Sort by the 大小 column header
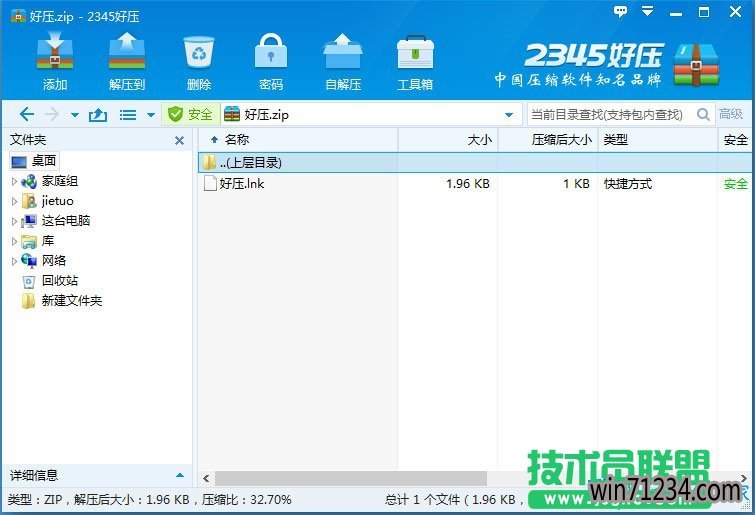755x515 pixels. 448,140
